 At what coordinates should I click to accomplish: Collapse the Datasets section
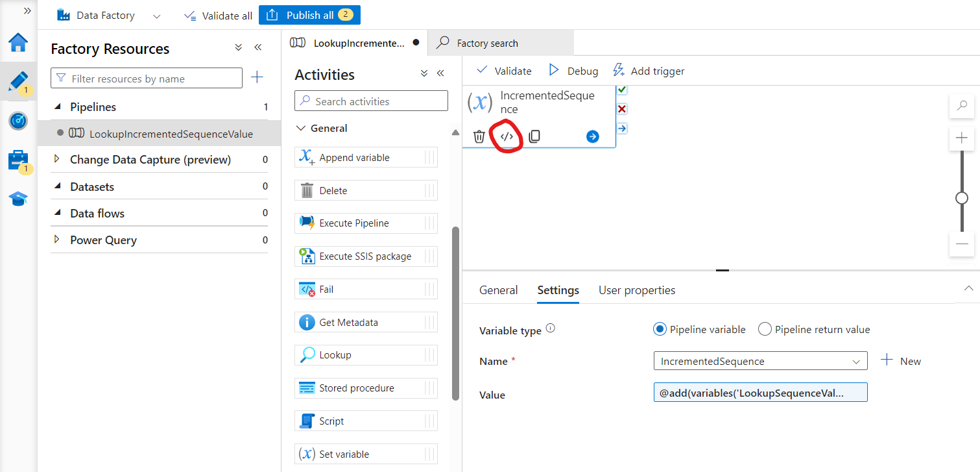(56, 186)
